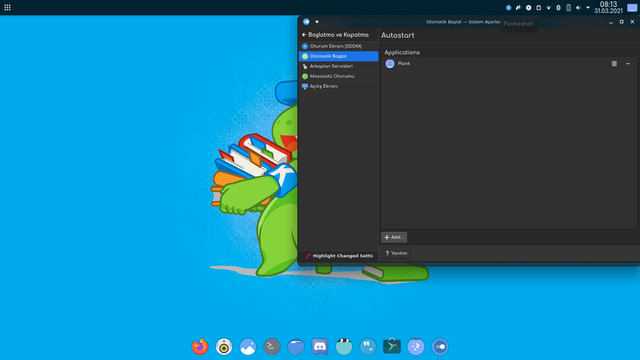This screenshot has width=640, height=360.
Task: Select Oturum Ekranı (SDDM) in sidebar
Action: pos(338,46)
